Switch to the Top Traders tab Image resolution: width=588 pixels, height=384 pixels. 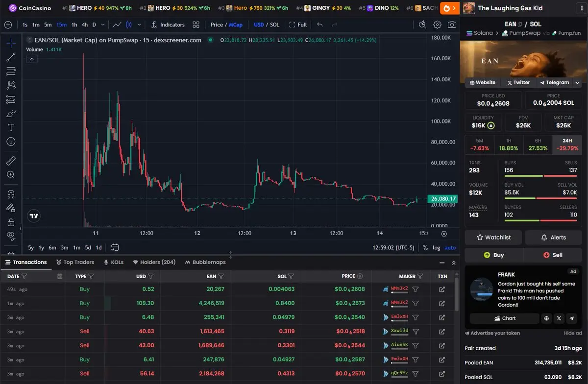(75, 262)
